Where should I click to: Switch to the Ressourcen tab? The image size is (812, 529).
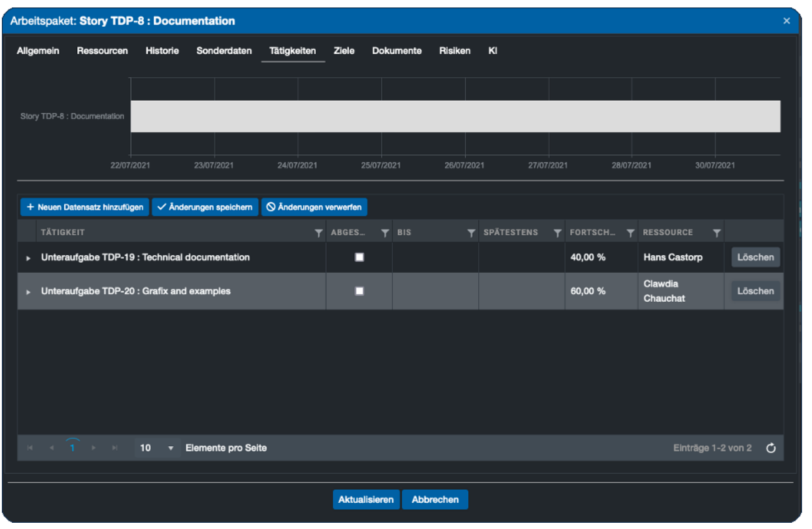(x=102, y=51)
